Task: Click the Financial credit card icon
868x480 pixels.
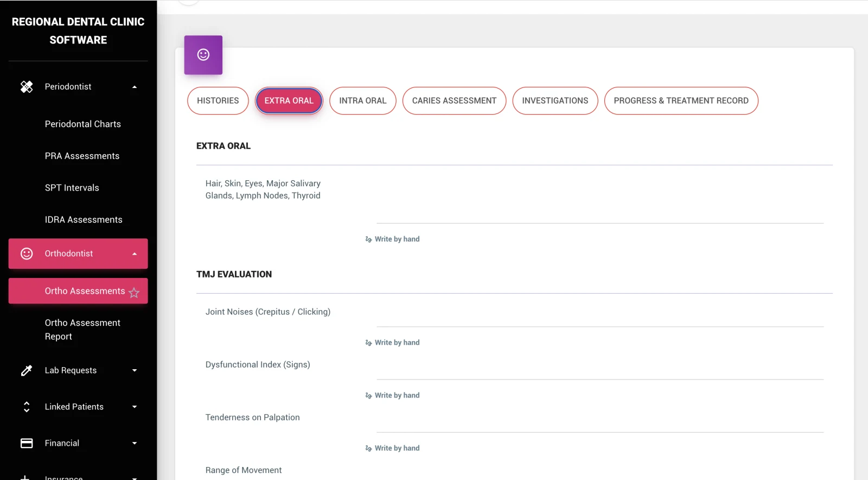Action: (x=27, y=443)
